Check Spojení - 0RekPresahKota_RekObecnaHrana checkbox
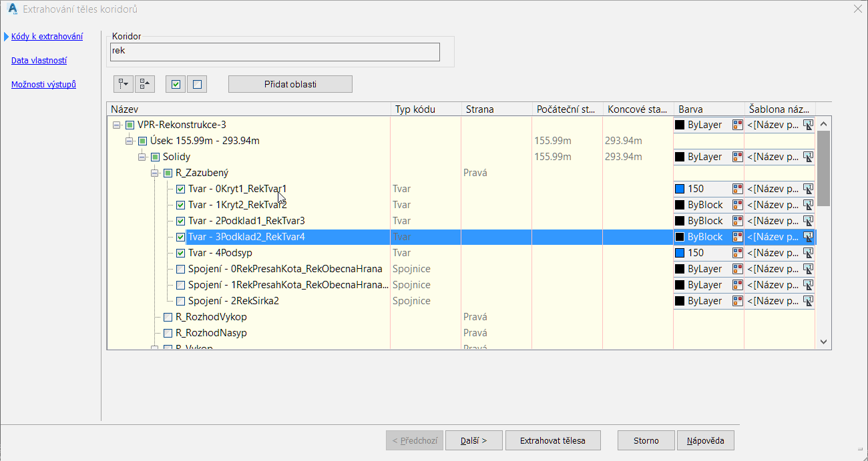The width and height of the screenshot is (868, 461). pyautogui.click(x=180, y=269)
